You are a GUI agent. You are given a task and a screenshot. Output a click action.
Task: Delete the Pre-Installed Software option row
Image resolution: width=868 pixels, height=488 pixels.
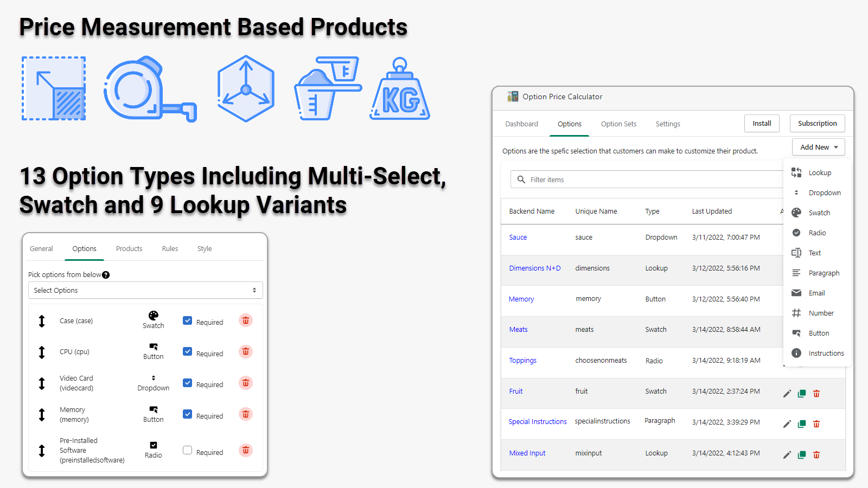click(x=246, y=450)
